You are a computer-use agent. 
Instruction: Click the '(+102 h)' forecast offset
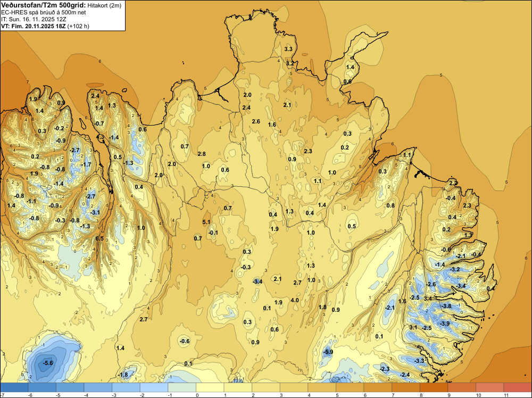click(78, 26)
